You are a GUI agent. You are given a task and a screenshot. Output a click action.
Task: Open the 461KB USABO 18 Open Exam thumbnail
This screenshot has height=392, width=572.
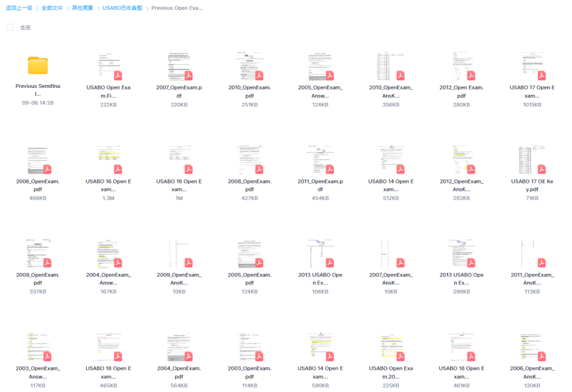coord(461,347)
